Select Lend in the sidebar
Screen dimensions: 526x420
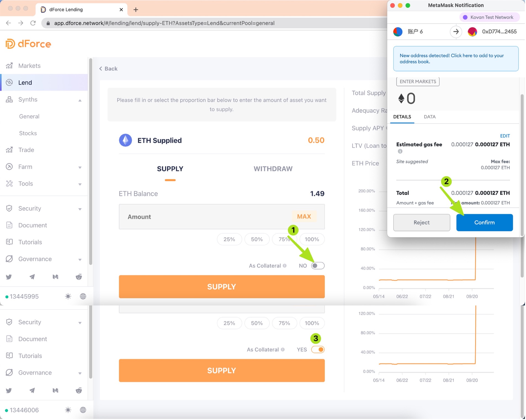(44, 83)
